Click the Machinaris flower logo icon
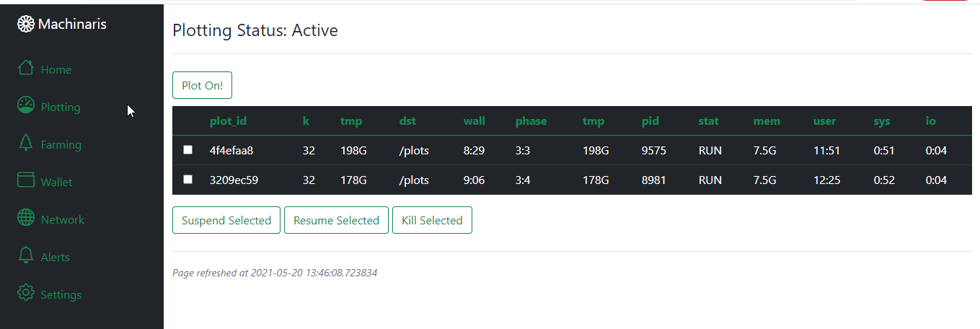Image resolution: width=980 pixels, height=329 pixels. pyautogui.click(x=26, y=25)
